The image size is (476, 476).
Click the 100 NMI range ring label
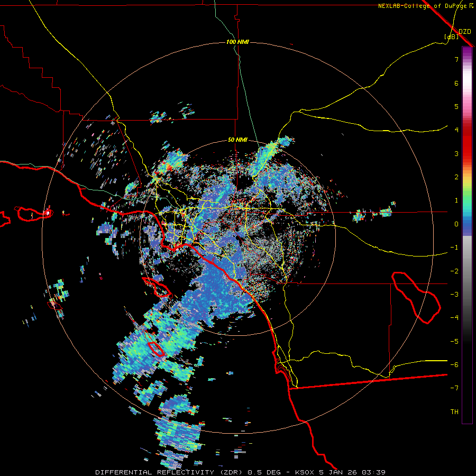tap(237, 42)
